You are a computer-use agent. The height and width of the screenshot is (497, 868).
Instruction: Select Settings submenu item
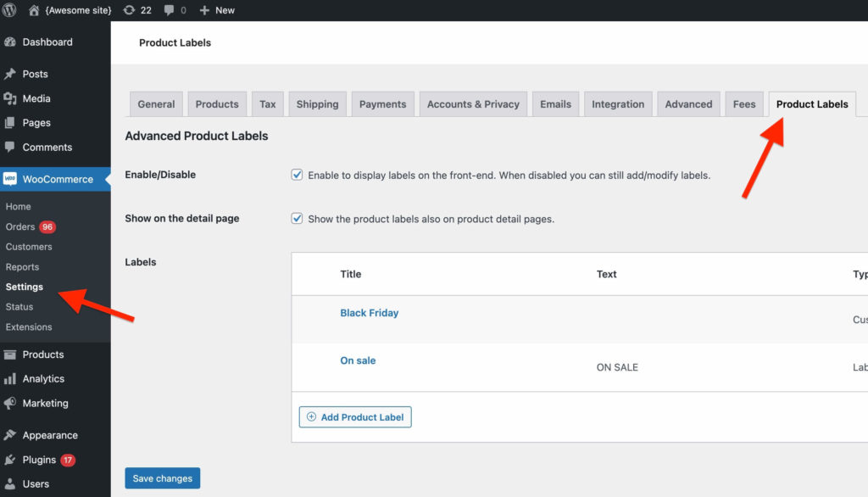tap(25, 287)
